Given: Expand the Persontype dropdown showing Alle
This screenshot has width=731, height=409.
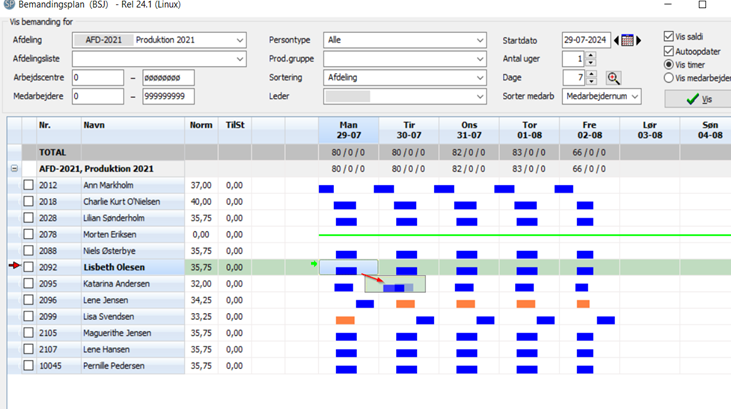Looking at the screenshot, I should click(480, 41).
